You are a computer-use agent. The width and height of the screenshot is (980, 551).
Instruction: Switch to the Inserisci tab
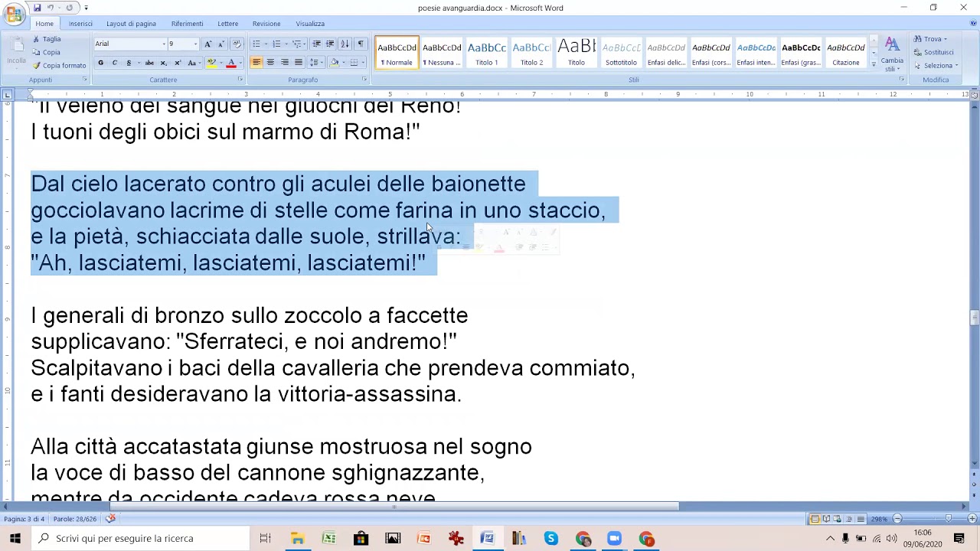coord(80,24)
